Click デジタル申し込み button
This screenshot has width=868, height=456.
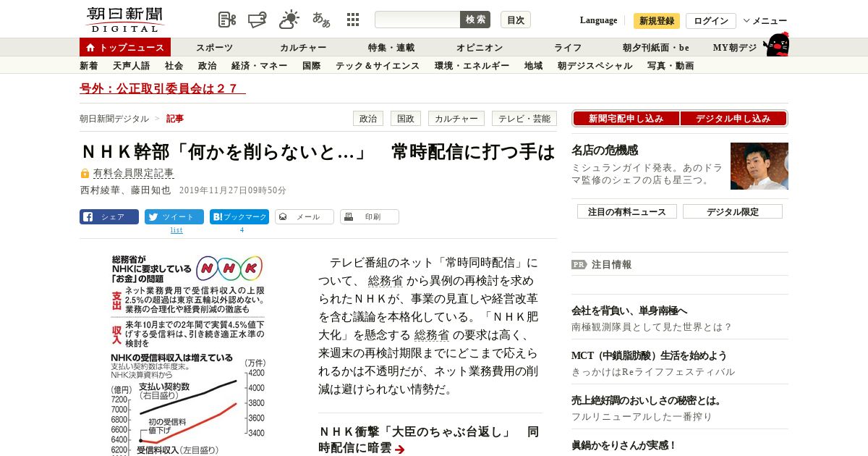tap(733, 119)
